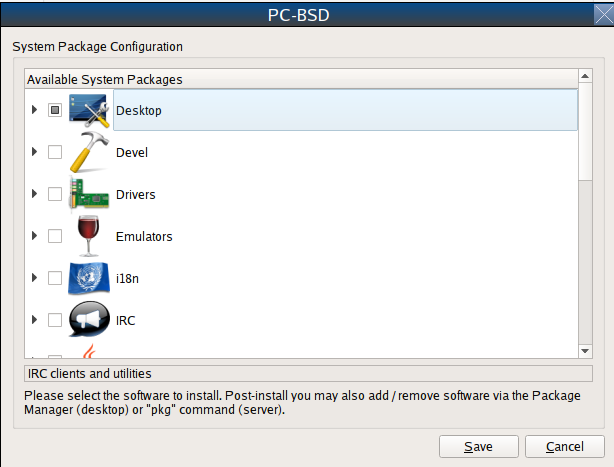Select the Emulators row label

click(144, 236)
